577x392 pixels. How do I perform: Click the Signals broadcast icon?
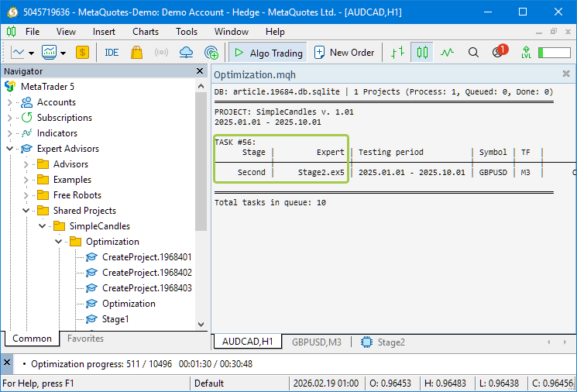(x=161, y=52)
